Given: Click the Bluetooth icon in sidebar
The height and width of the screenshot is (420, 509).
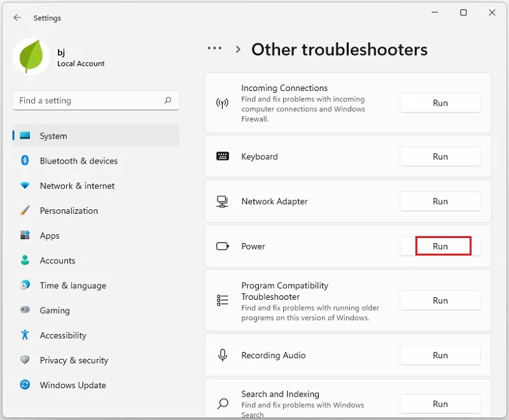Looking at the screenshot, I should 25,160.
